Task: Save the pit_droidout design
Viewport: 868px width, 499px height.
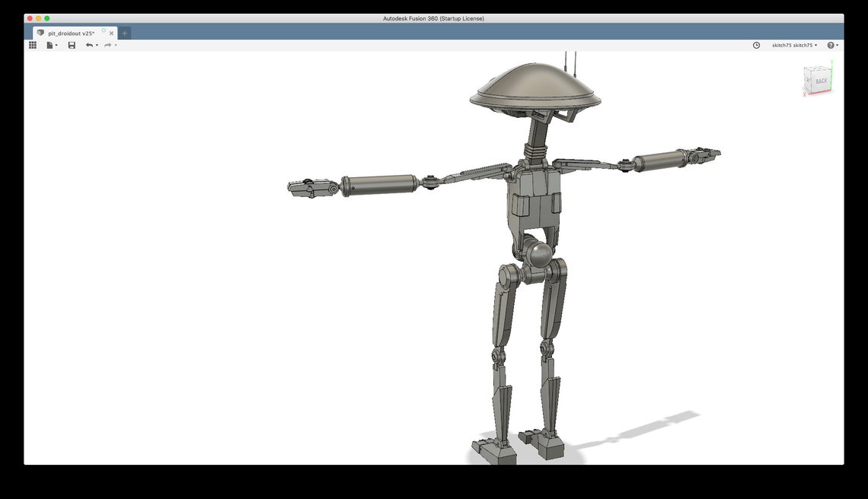Action: point(72,45)
